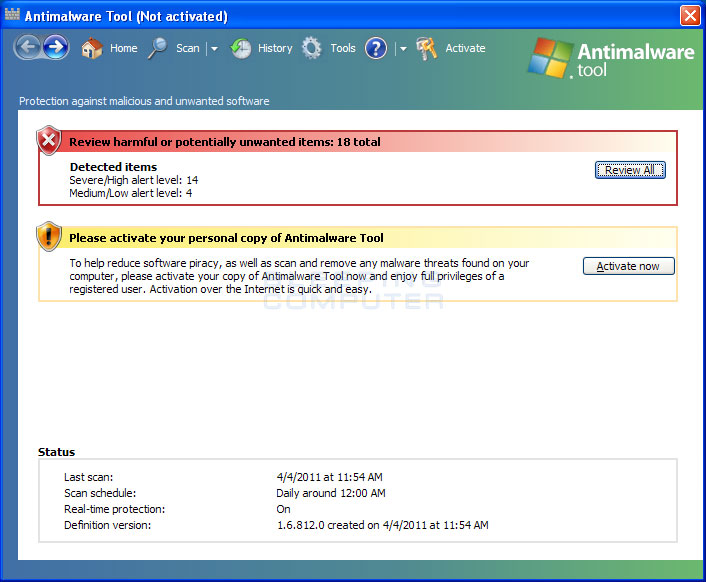The image size is (706, 582).
Task: Click last scan value '4/4/2011 at 11:54 AM'
Action: click(x=330, y=477)
